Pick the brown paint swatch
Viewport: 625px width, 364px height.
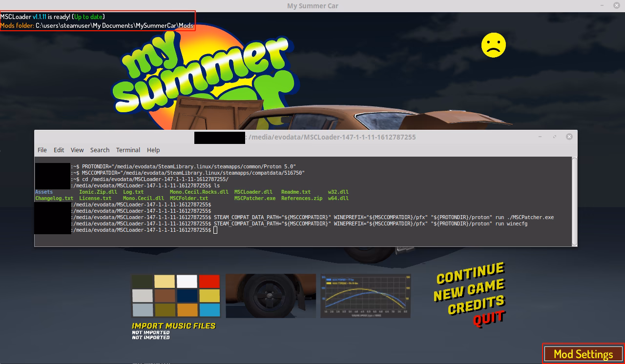tap(165, 296)
